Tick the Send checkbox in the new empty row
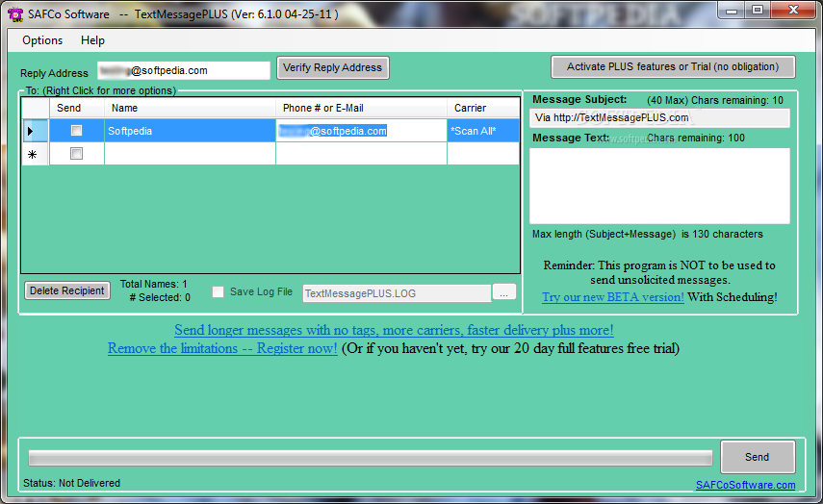Image resolution: width=823 pixels, height=504 pixels. (x=77, y=153)
